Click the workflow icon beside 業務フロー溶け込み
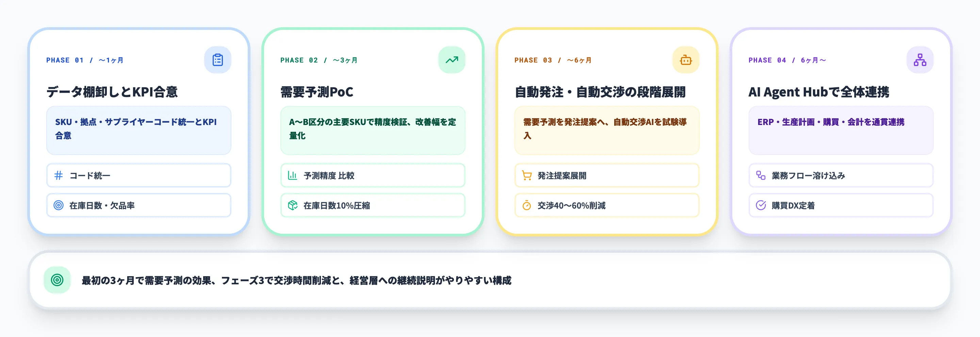 coord(761,176)
